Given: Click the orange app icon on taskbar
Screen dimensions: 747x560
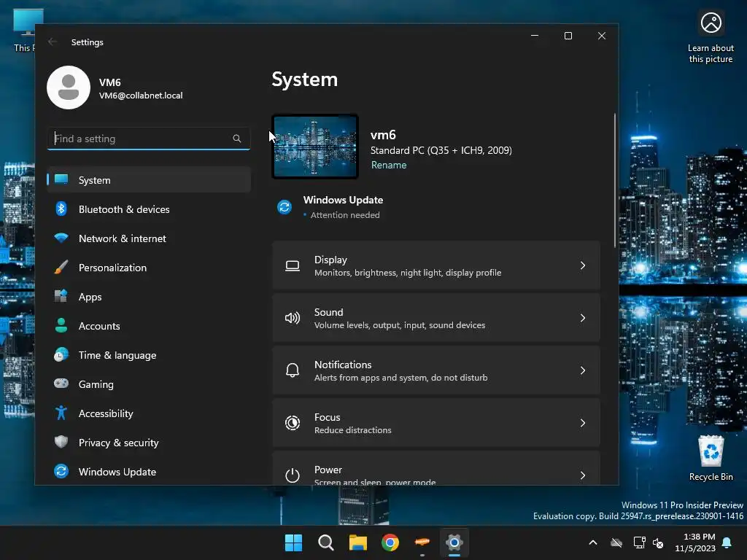Looking at the screenshot, I should pos(422,542).
